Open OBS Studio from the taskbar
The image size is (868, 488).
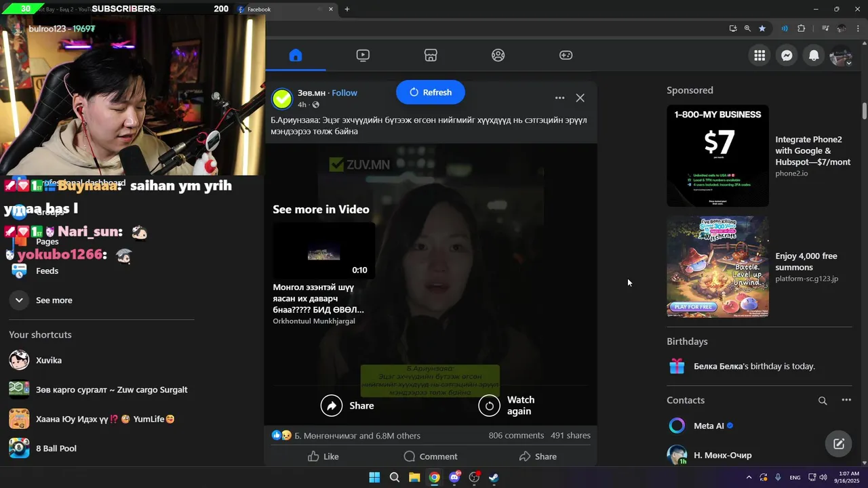(x=474, y=477)
